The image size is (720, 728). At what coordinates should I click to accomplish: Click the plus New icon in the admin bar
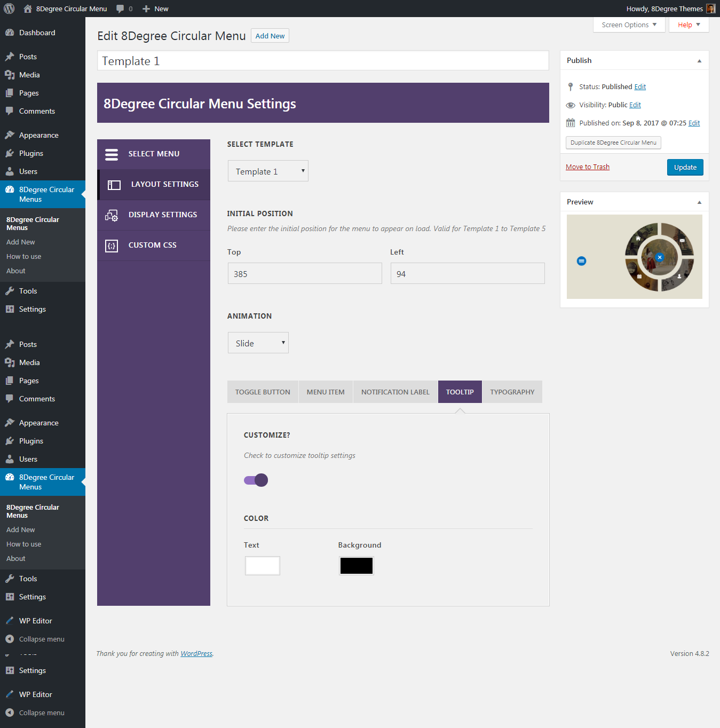point(146,9)
